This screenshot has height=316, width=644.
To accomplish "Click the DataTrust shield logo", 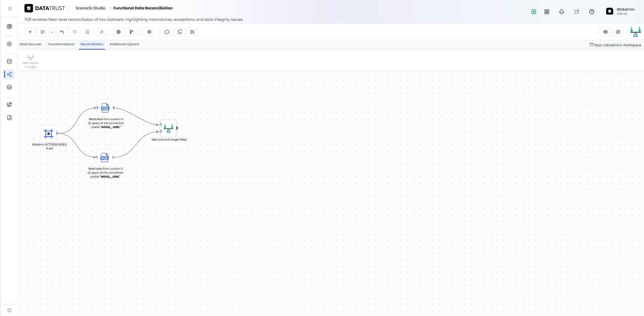I will 29,8.
